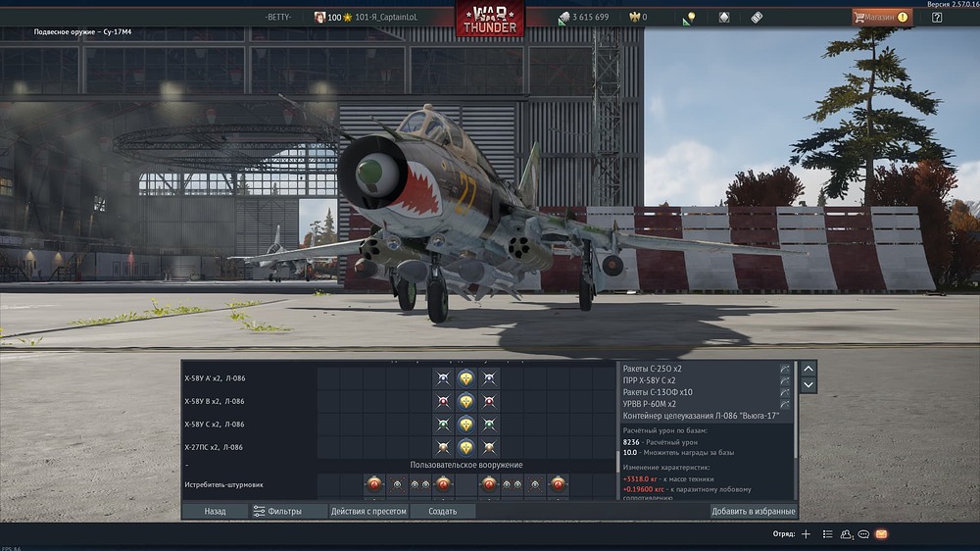Move down with lower chevron arrow
980x551 pixels.
[808, 384]
